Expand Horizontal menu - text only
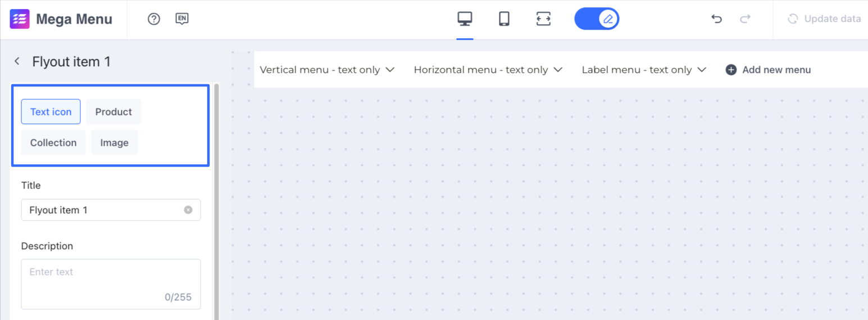The image size is (868, 320). [488, 70]
